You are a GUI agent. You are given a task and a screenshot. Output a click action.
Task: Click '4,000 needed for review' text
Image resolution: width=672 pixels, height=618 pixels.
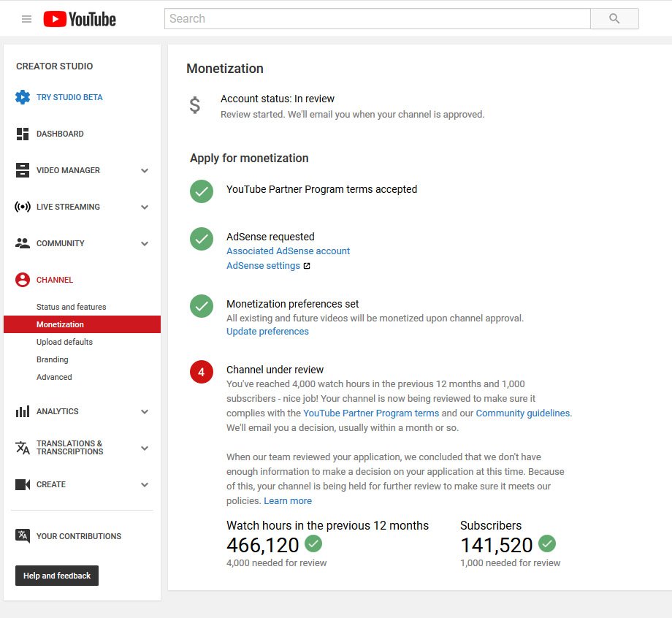(276, 562)
